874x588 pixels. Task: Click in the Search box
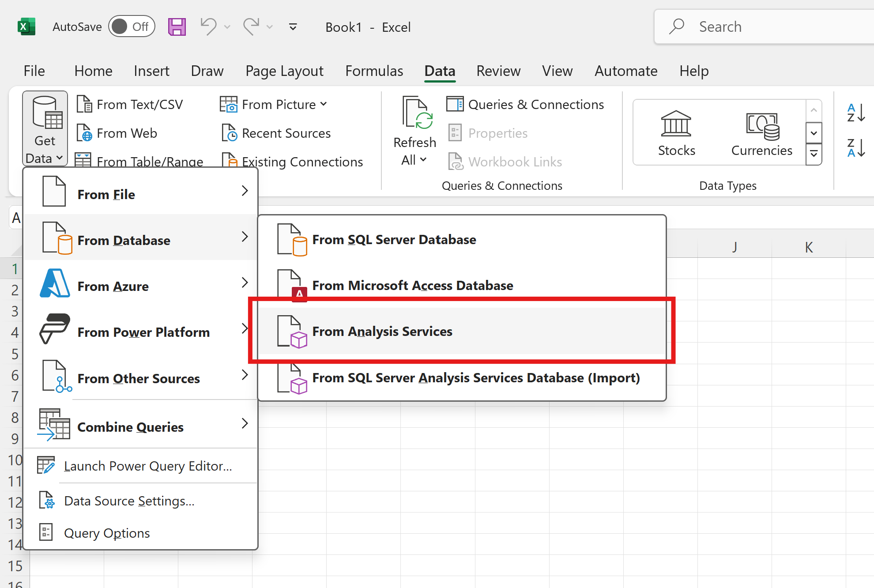[765, 26]
